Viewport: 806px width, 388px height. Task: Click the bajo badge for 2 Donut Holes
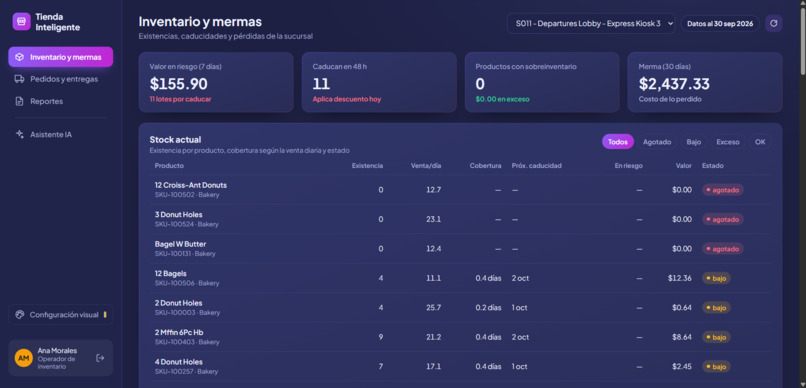tap(716, 308)
